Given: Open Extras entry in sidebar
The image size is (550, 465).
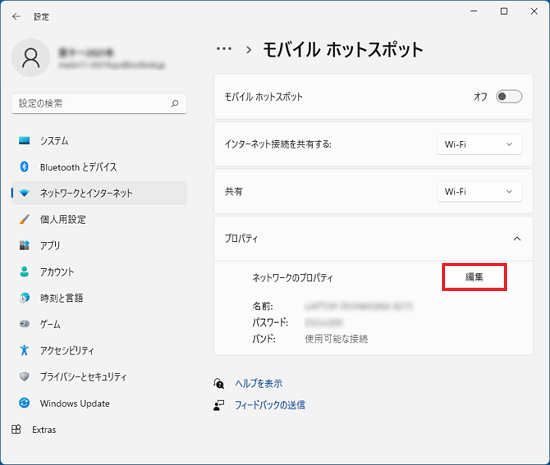Looking at the screenshot, I should click(x=99, y=429).
